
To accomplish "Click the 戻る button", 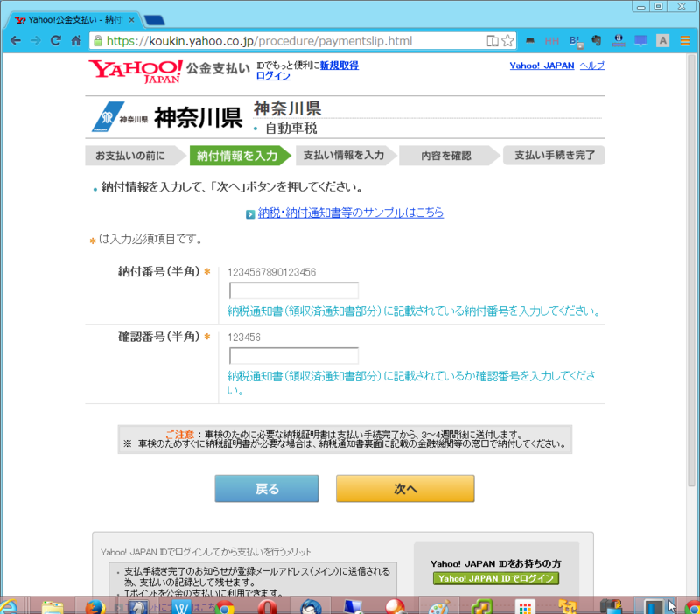I will pos(267,489).
